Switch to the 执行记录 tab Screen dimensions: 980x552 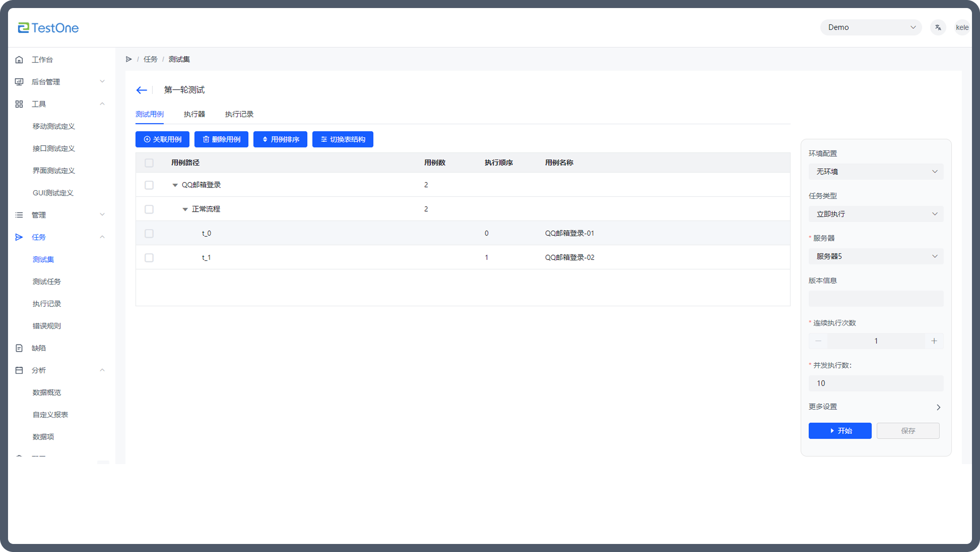coord(239,114)
